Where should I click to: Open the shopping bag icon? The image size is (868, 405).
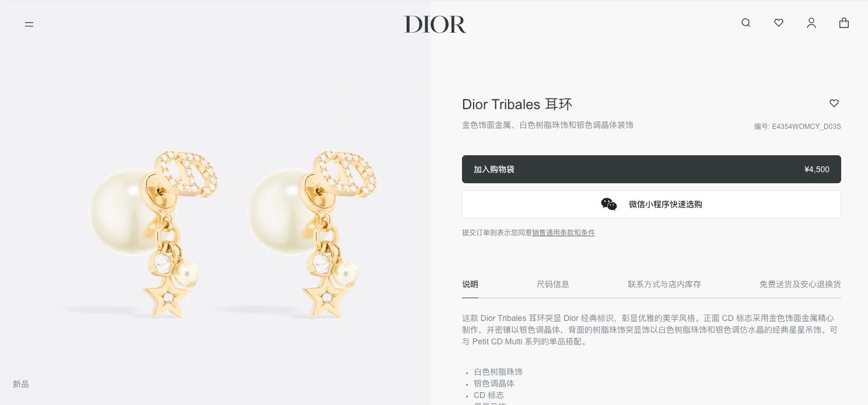843,23
